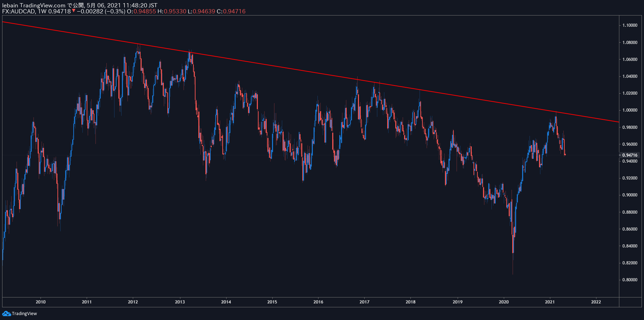Click the 0.82000 price axis label

pos(630,263)
